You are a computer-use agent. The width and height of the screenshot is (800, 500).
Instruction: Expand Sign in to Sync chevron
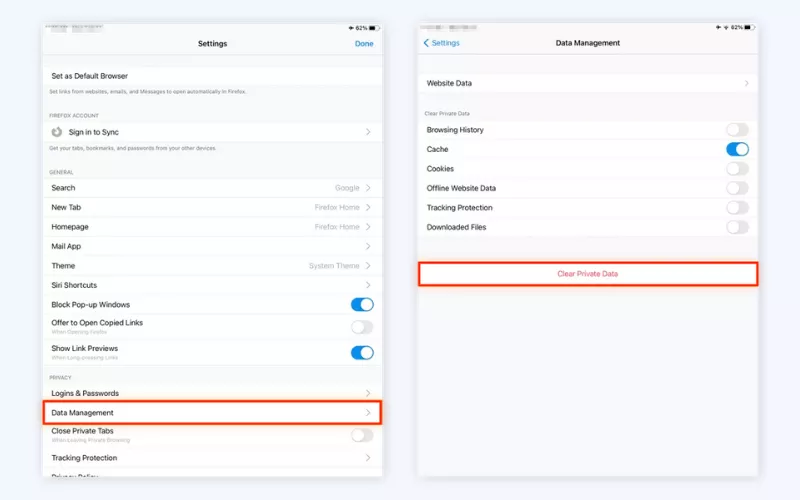click(368, 132)
